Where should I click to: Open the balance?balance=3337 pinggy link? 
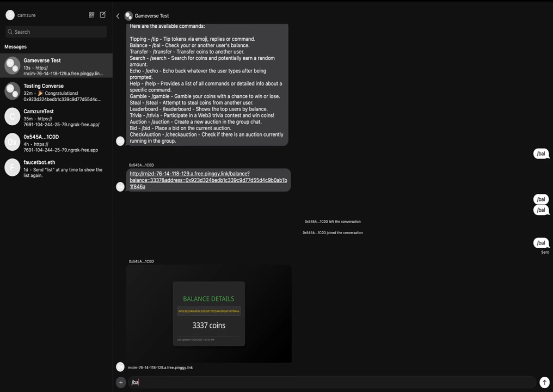coord(208,180)
